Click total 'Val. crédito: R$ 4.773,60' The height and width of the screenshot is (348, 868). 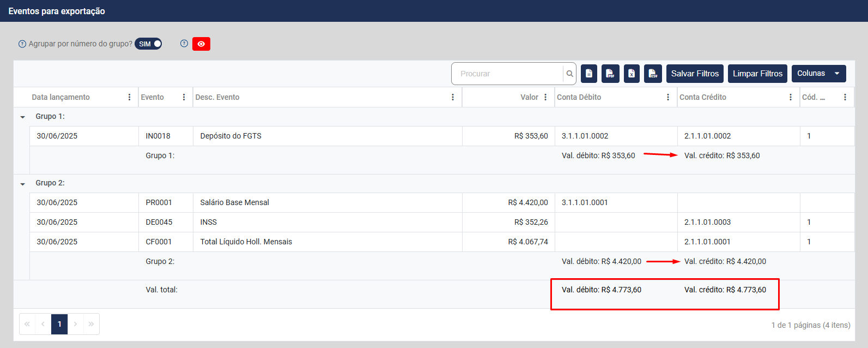725,290
